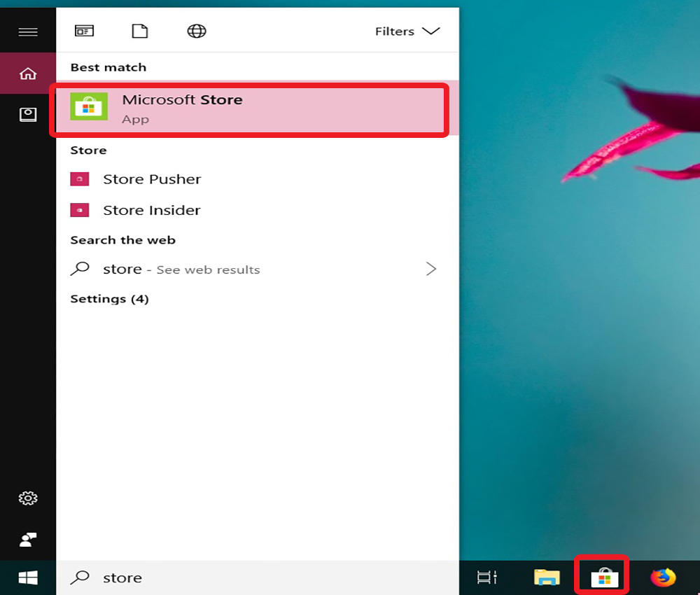This screenshot has height=595, width=700.
Task: Launch Firefox from the taskbar
Action: click(x=662, y=577)
